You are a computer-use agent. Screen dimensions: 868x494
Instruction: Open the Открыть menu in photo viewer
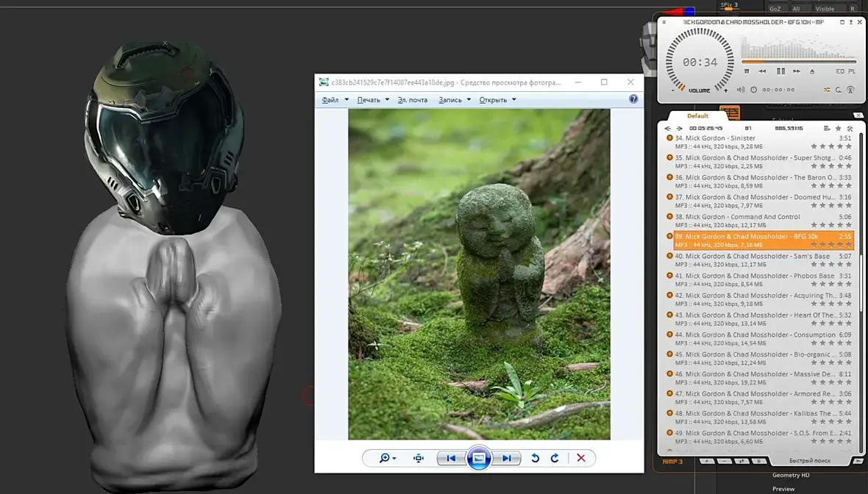pos(493,100)
